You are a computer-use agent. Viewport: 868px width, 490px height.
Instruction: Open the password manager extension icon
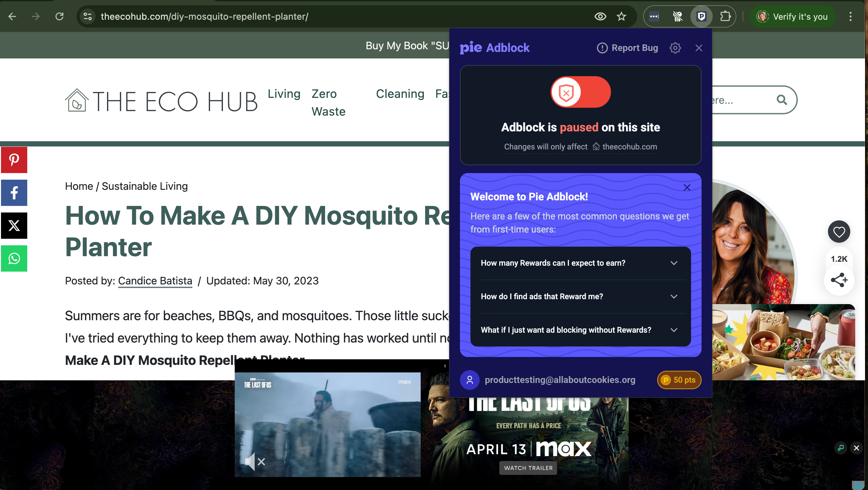coord(654,16)
